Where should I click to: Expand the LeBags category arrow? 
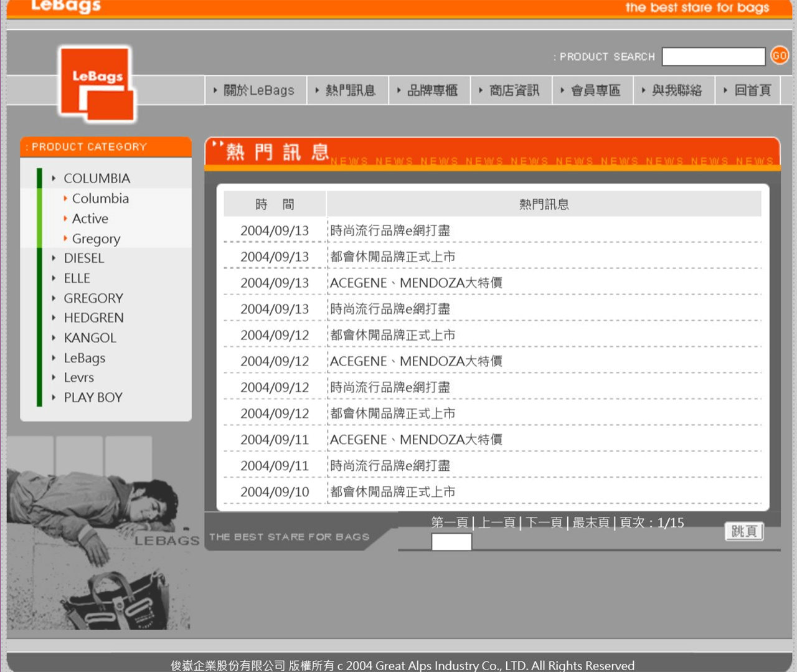54,358
